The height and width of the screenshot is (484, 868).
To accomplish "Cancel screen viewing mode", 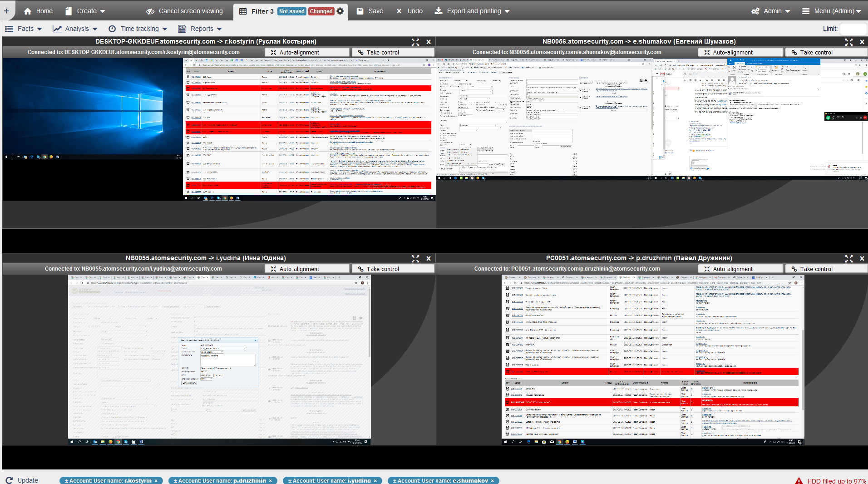I will 184,11.
